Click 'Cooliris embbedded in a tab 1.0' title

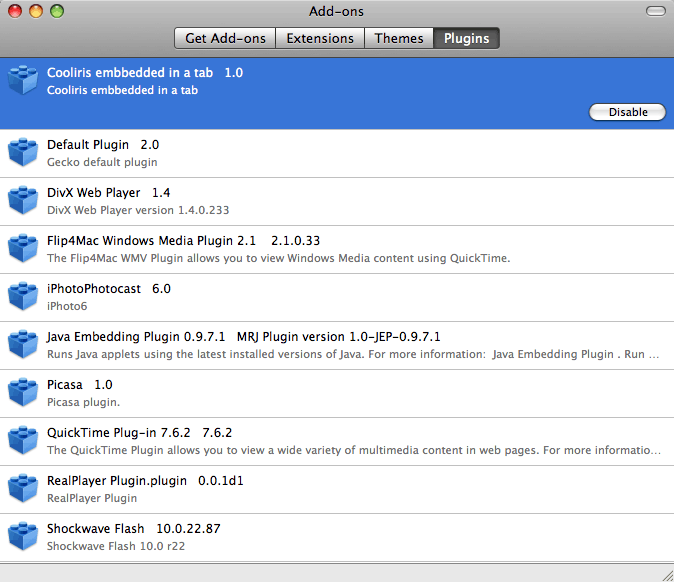pyautogui.click(x=145, y=73)
